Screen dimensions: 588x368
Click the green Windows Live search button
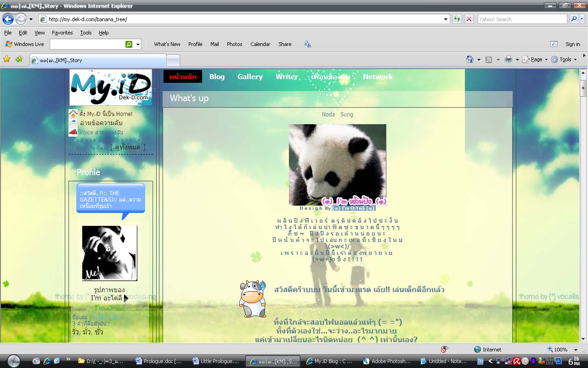point(129,44)
